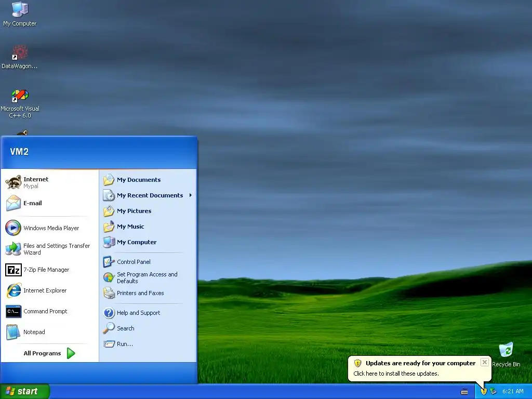Click the My Documents folder icon
Screen dimensions: 532x399
109,179
